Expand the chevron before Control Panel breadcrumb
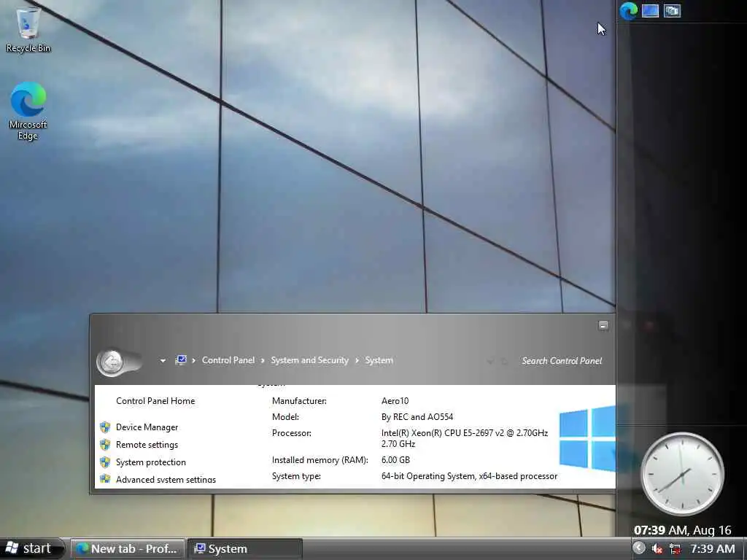Viewport: 747px width, 560px height. 193,360
